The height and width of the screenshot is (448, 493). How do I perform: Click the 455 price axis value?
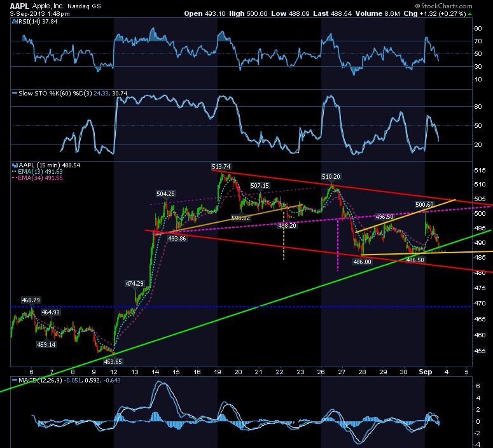click(480, 351)
